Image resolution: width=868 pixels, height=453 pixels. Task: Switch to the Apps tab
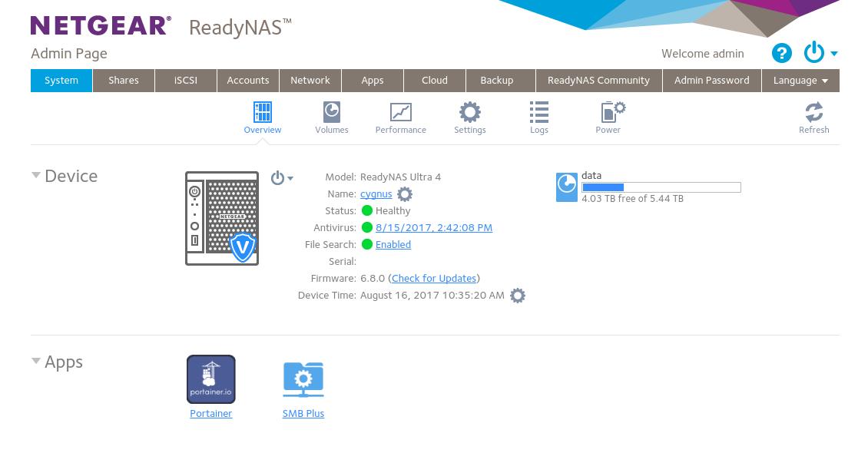tap(373, 80)
